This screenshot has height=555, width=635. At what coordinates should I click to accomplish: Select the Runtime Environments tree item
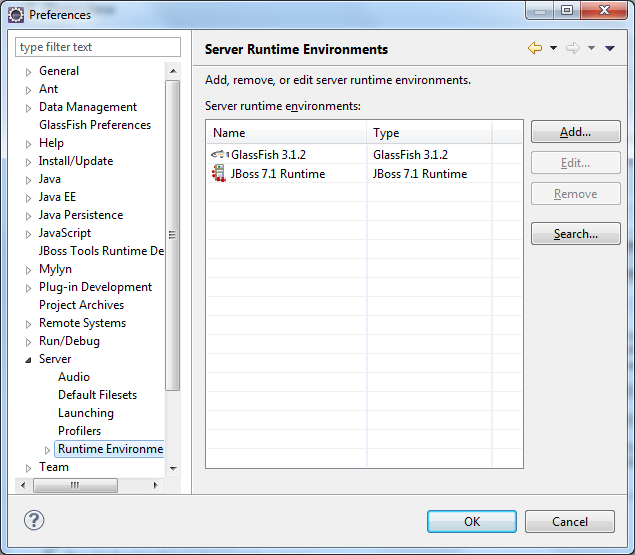[110, 449]
